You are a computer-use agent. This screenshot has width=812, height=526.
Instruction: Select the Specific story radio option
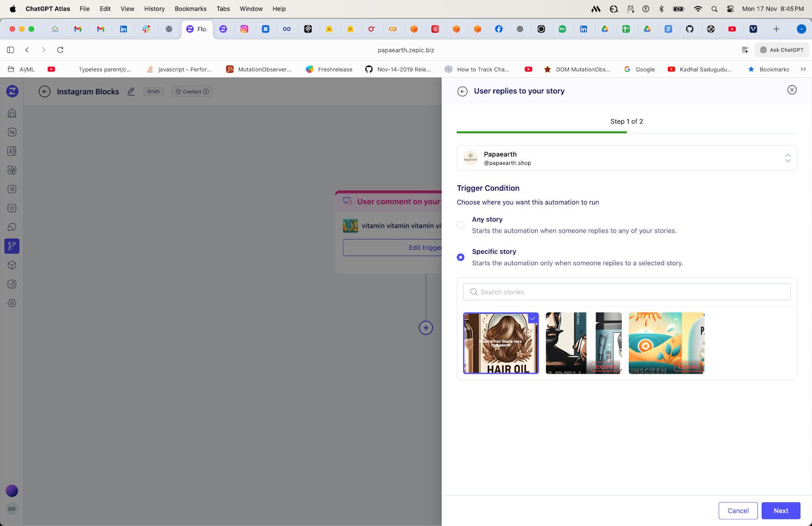(x=461, y=257)
